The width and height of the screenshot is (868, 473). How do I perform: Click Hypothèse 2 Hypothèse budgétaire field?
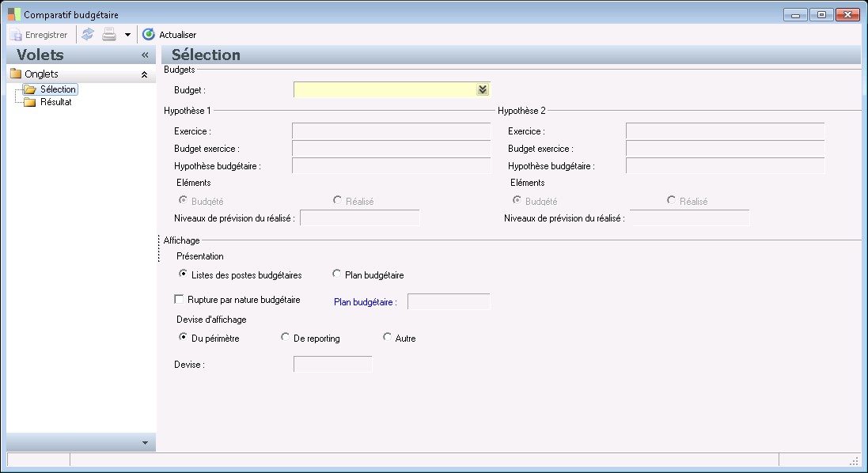[x=725, y=165]
